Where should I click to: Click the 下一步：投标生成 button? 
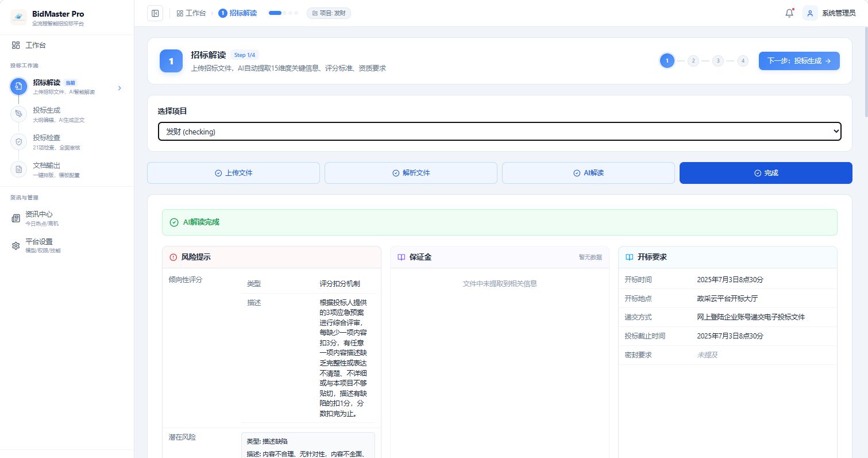(799, 61)
